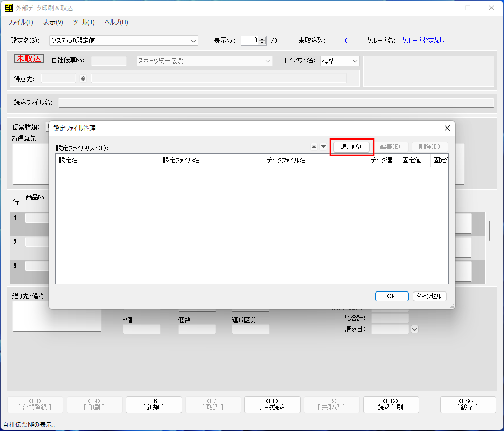The height and width of the screenshot is (431, 504).
Task: Click the F8 データ読込 button
Action: [272, 404]
